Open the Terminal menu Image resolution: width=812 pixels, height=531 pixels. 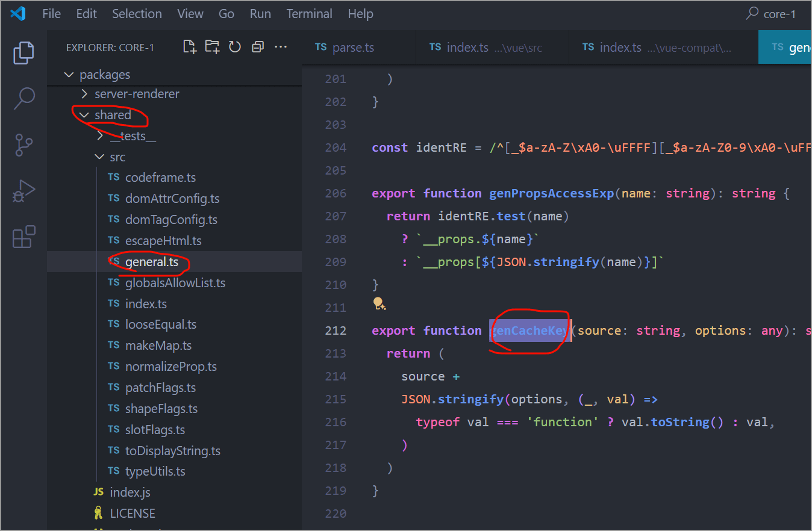pyautogui.click(x=310, y=13)
